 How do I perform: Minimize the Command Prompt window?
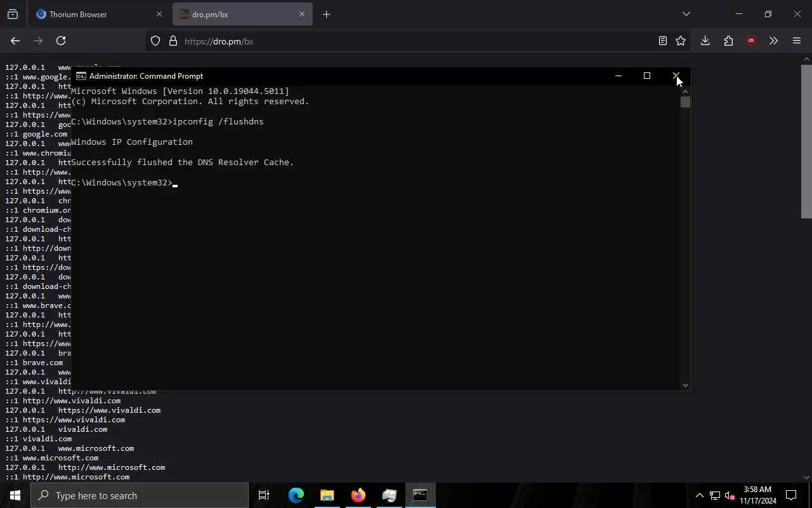pyautogui.click(x=619, y=76)
